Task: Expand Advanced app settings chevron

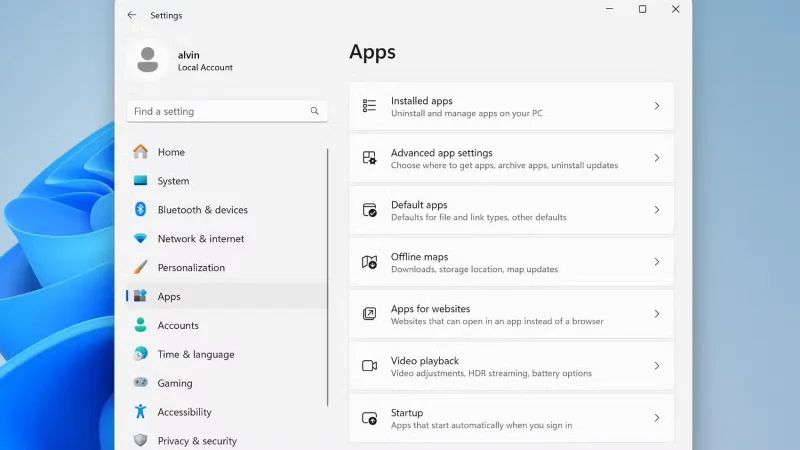Action: (x=656, y=158)
